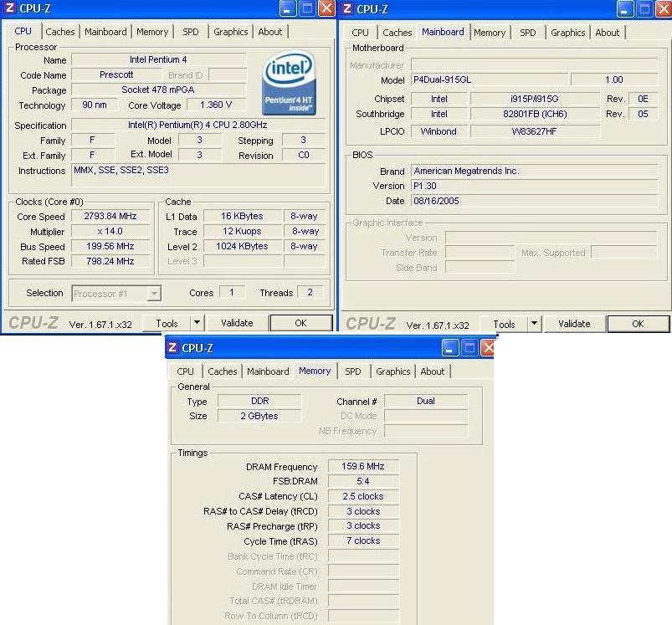
Task: Click Validate button in the CPU window
Action: click(x=237, y=323)
